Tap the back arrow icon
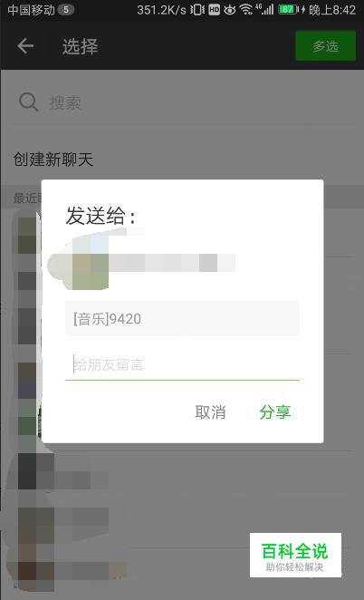 [25, 46]
